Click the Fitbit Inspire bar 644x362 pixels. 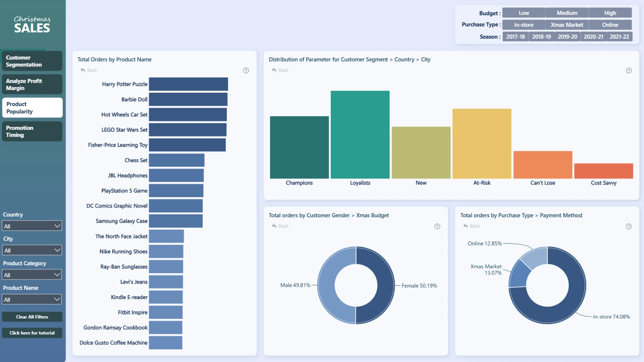166,312
